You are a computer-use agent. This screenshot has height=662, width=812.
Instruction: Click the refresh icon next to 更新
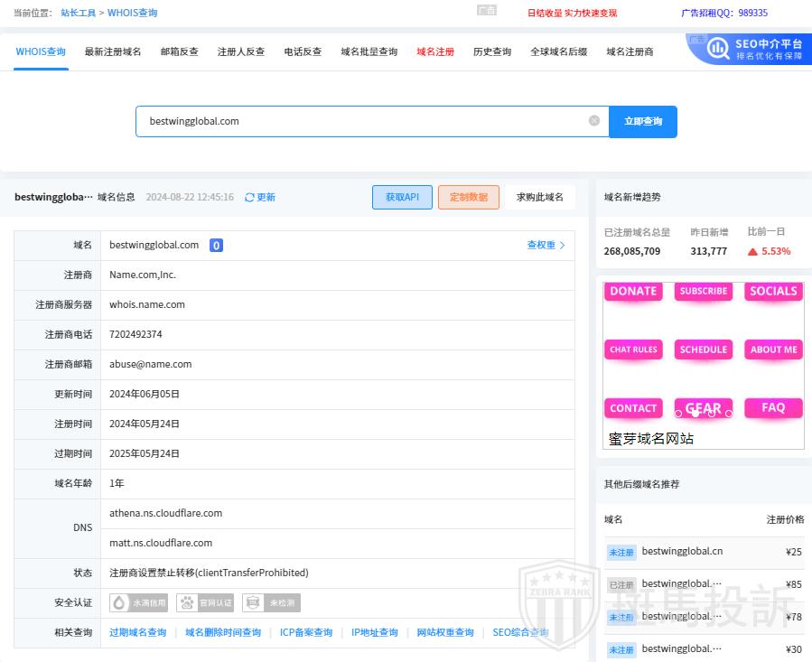tap(250, 198)
